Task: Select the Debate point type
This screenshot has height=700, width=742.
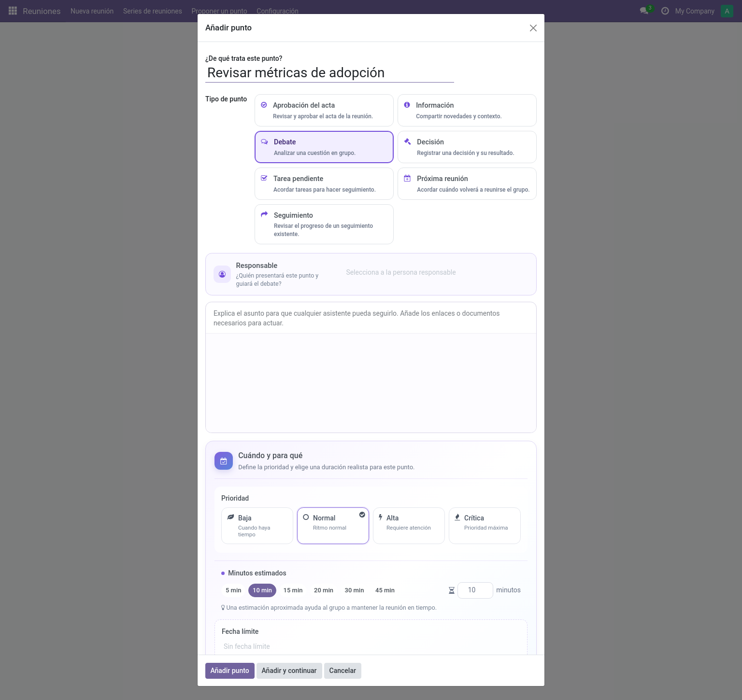Action: coord(324,147)
